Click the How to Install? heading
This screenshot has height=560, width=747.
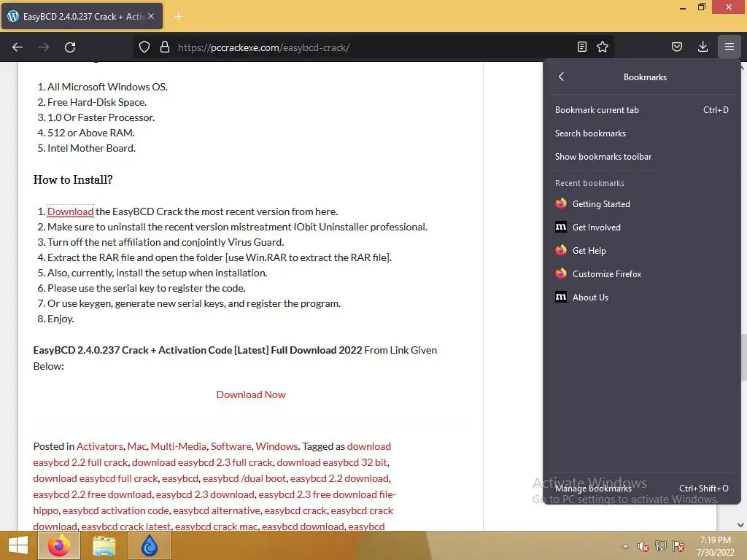[73, 179]
